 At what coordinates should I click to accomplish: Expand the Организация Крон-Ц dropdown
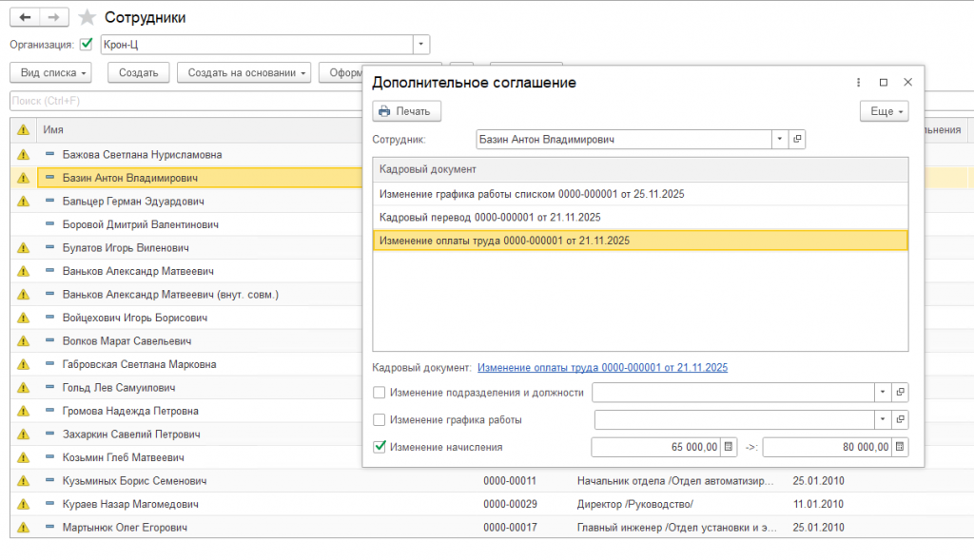(420, 45)
